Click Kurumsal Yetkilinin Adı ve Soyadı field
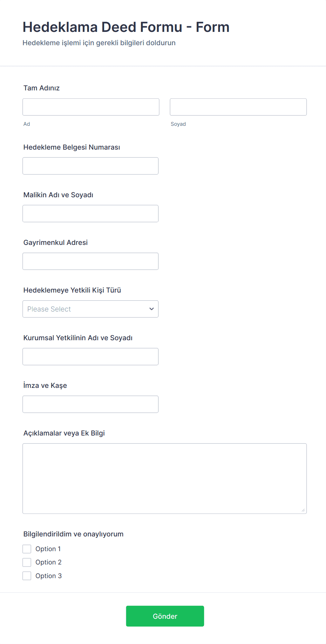Image resolution: width=326 pixels, height=644 pixels. pos(90,356)
